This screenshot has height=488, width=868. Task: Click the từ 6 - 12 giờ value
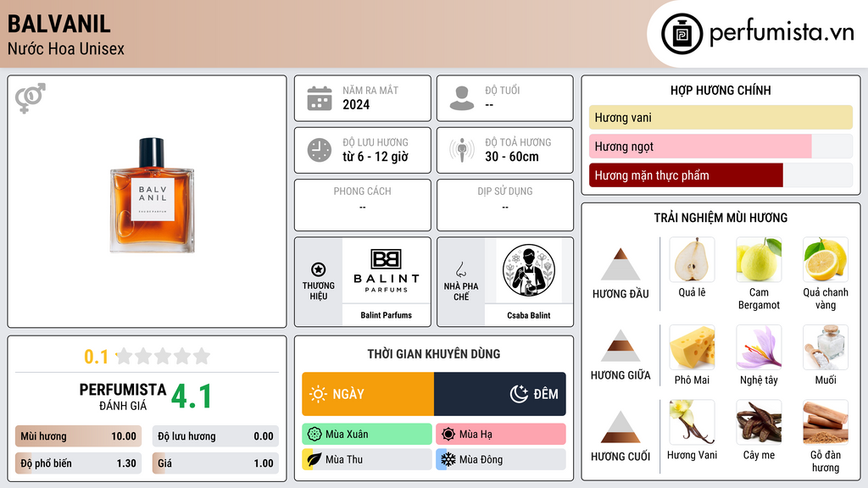[x=376, y=157]
